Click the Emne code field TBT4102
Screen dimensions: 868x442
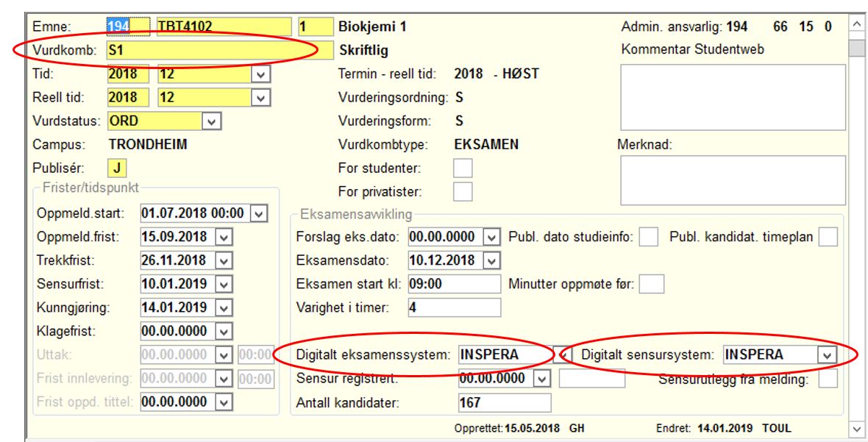tap(224, 26)
